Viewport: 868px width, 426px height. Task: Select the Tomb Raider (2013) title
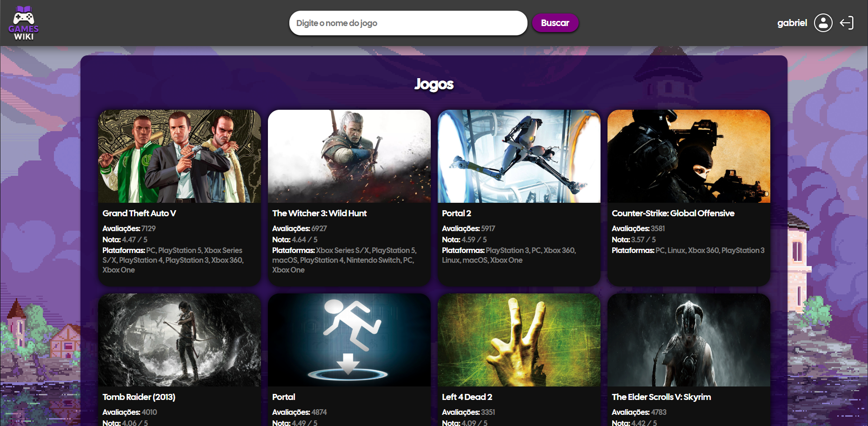coord(139,397)
